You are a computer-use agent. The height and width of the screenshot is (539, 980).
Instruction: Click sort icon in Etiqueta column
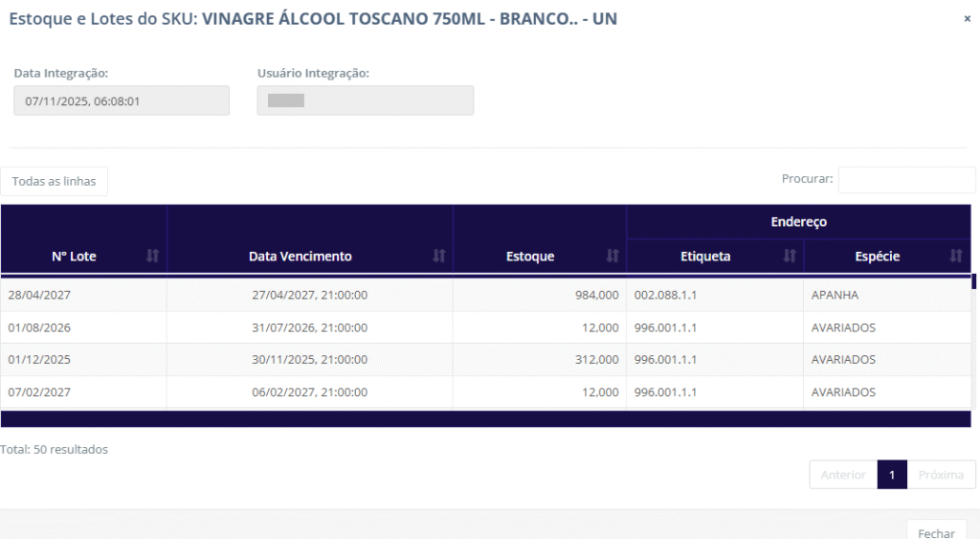pyautogui.click(x=790, y=256)
